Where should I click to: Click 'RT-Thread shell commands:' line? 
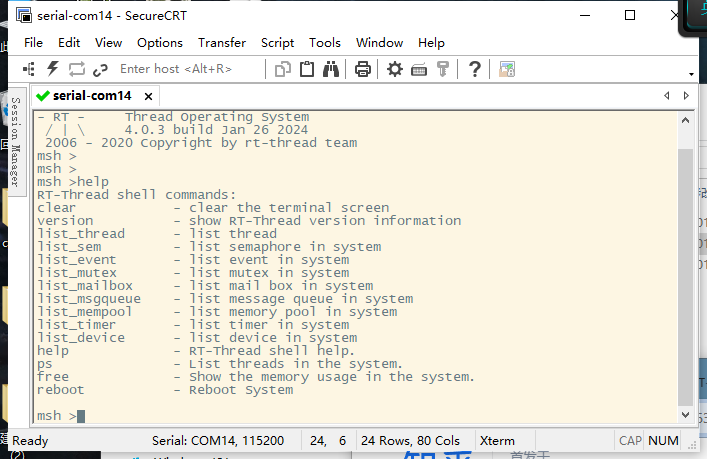pyautogui.click(x=136, y=194)
